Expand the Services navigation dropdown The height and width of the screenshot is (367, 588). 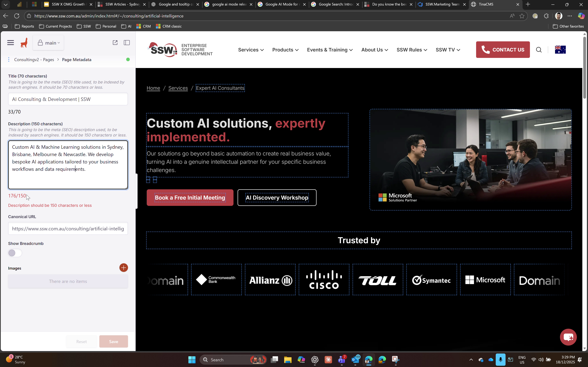tap(250, 49)
